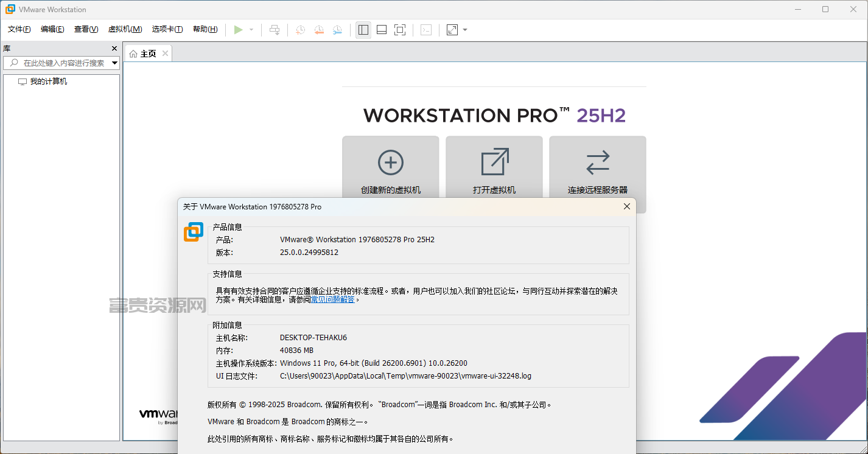Click the copyright 1998-2025 Broadcom line
Image resolution: width=868 pixels, height=454 pixels.
click(379, 404)
